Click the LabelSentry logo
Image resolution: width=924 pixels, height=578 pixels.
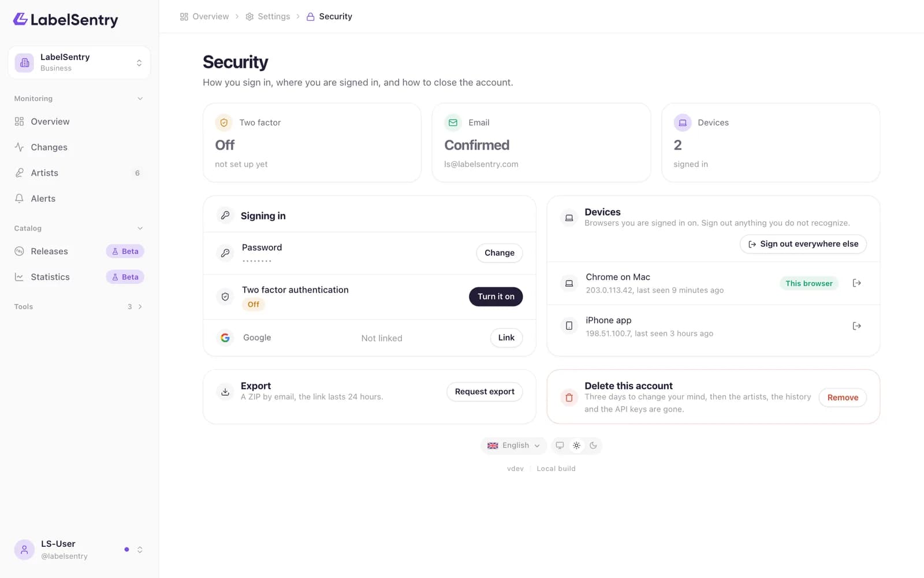click(65, 20)
